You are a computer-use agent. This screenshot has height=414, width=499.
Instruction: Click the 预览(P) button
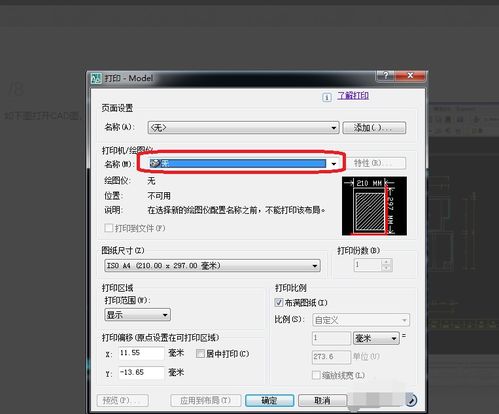point(123,400)
